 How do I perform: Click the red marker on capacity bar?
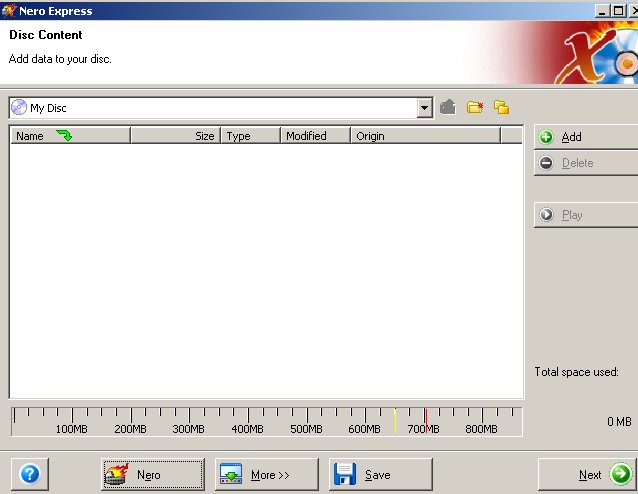[426, 420]
